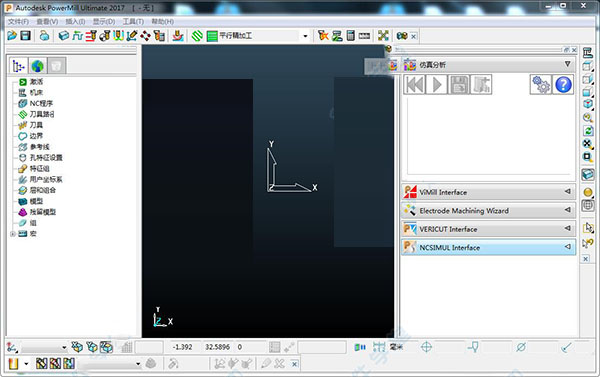
Task: Switch to the recycle bin tab
Action: click(57, 66)
